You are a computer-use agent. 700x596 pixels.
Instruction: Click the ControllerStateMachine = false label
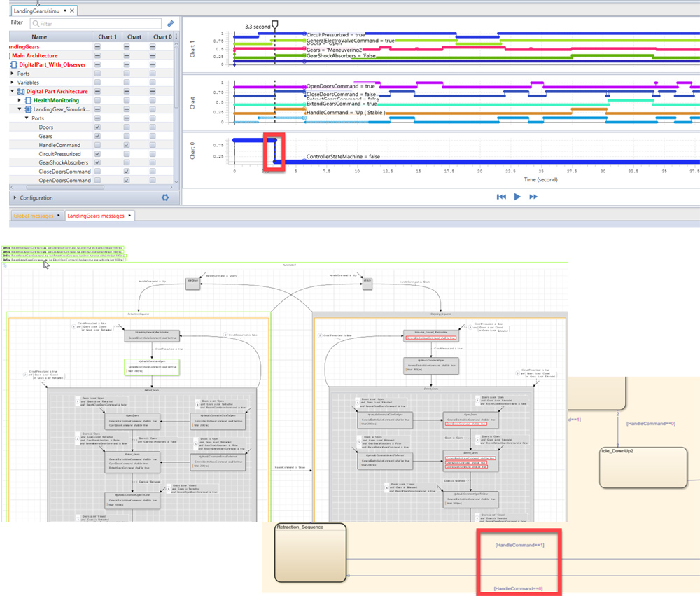click(x=343, y=156)
